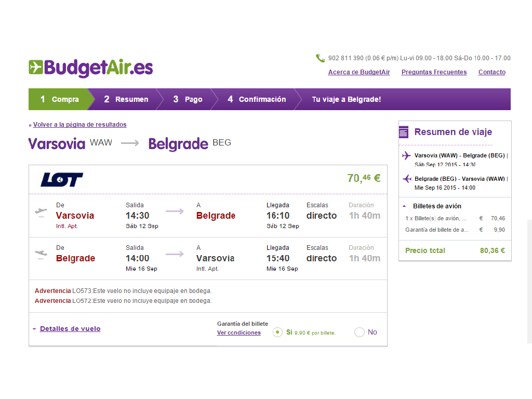This screenshot has width=532, height=399.
Task: Open Preguntas Frecuentes page
Action: [x=434, y=72]
